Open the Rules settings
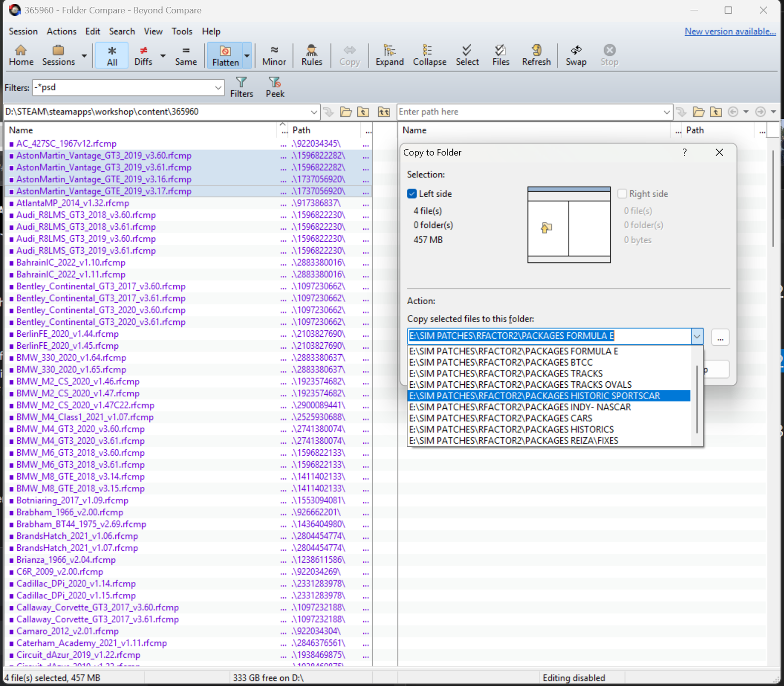The height and width of the screenshot is (686, 784). (x=312, y=55)
